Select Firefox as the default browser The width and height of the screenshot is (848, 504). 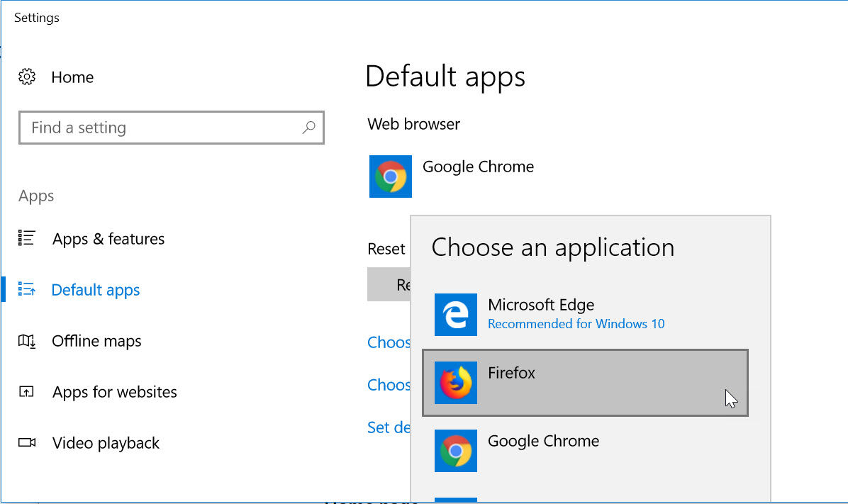585,382
